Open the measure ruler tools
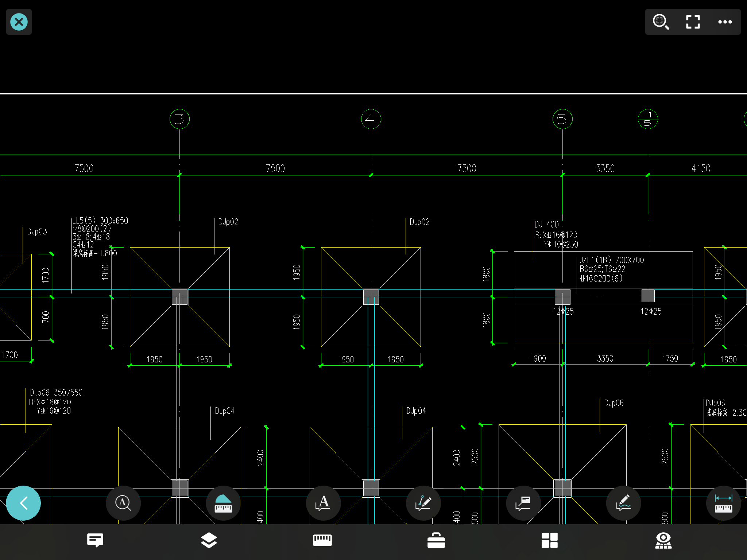The height and width of the screenshot is (560, 747). [322, 540]
